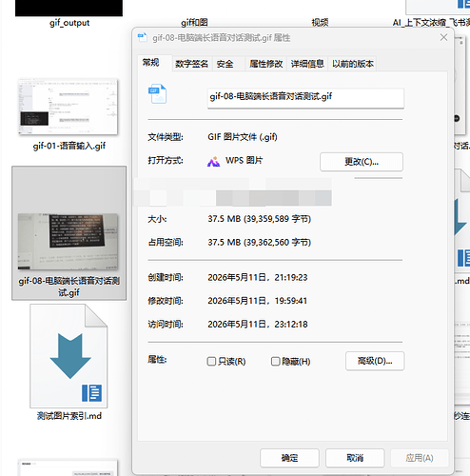Select the gif-08-电脑端长语音对话测试.gif thumbnail

point(68,242)
